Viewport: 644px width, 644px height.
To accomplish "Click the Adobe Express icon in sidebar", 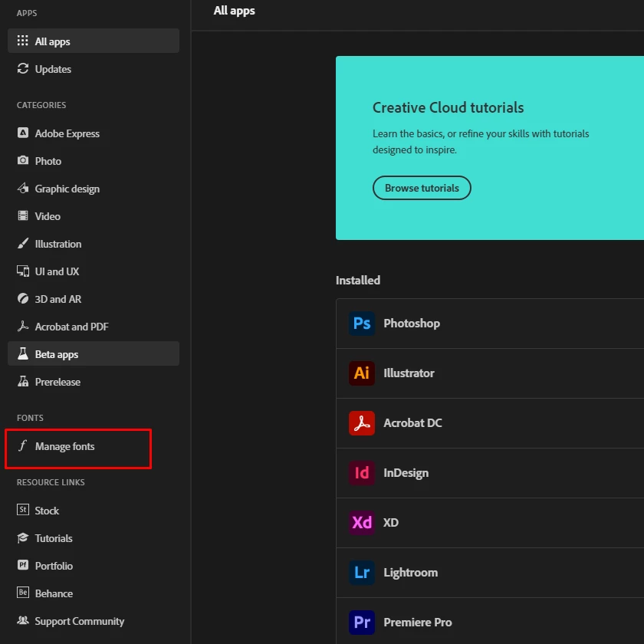I will coord(23,133).
